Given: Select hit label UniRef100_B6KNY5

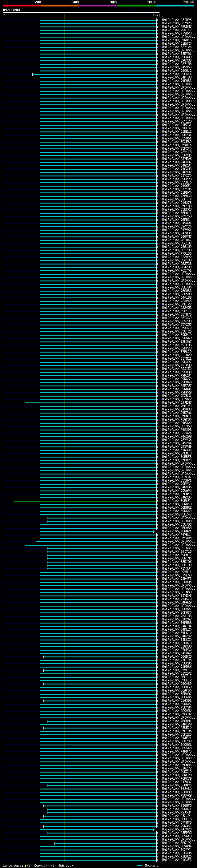Looking at the screenshot, I should (176, 785).
